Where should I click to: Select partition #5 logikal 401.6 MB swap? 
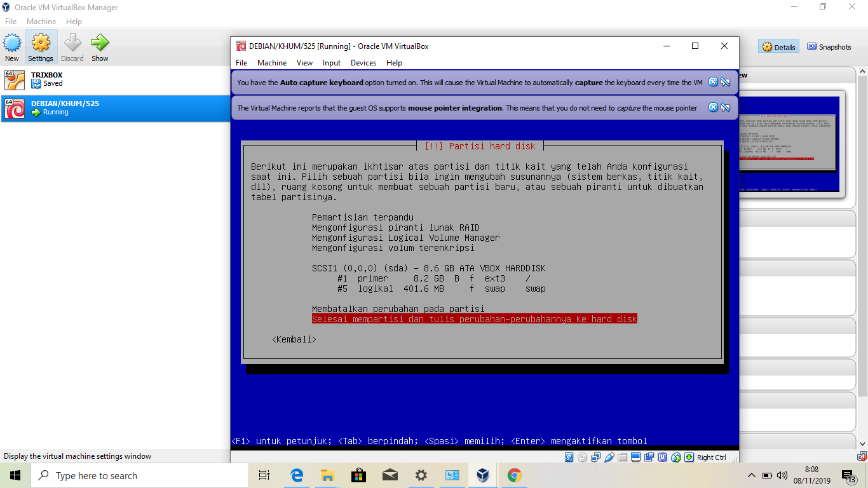[x=442, y=288]
